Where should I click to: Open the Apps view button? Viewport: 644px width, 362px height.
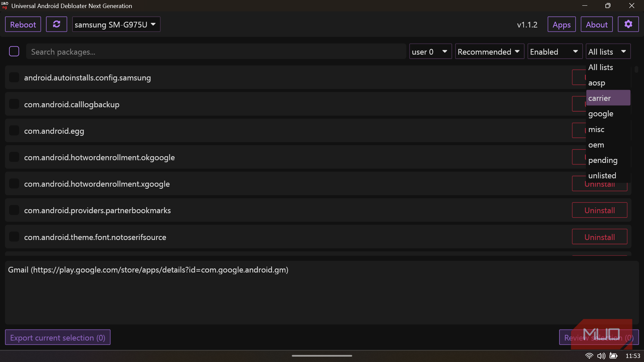point(561,24)
